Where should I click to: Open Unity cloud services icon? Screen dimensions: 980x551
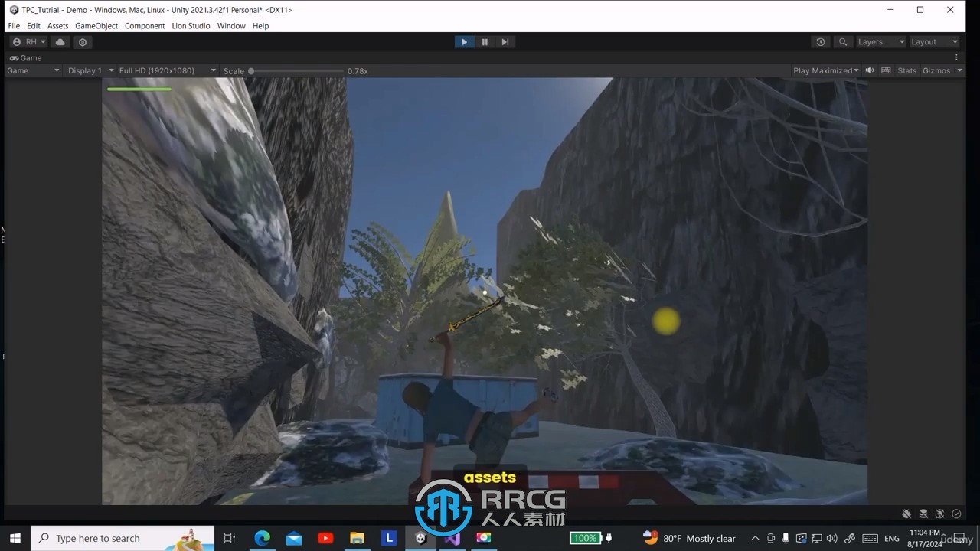(60, 42)
